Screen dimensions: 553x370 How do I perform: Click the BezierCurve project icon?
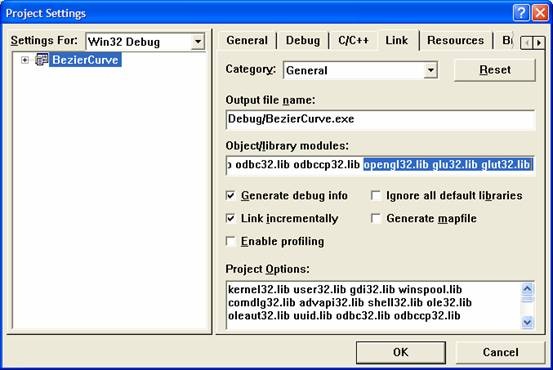coord(41,60)
